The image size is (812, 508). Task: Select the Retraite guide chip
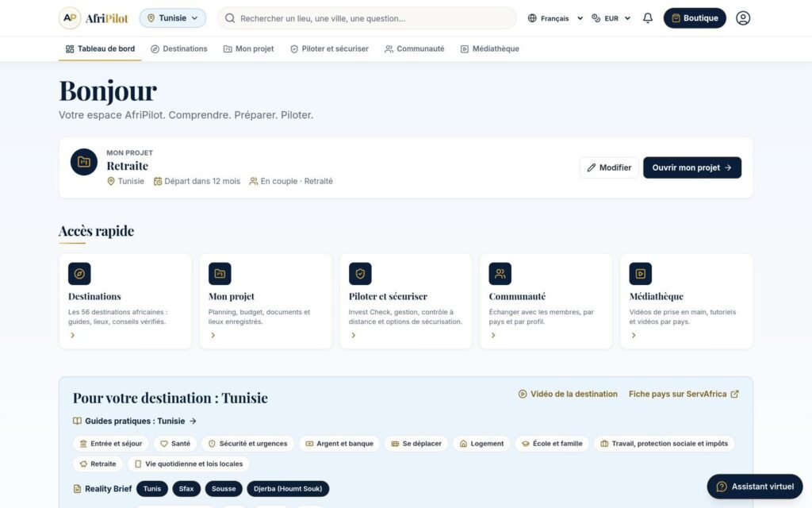click(98, 464)
